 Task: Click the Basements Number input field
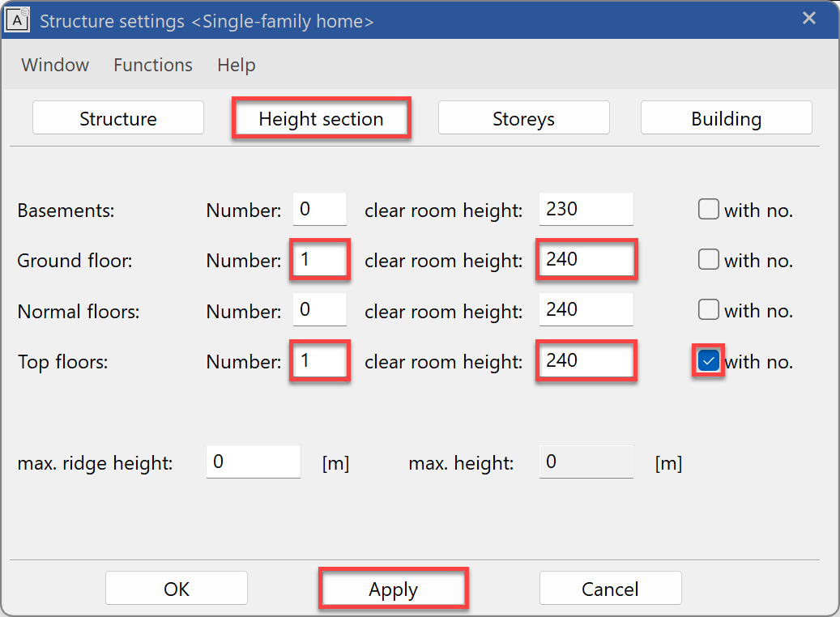[x=320, y=210]
